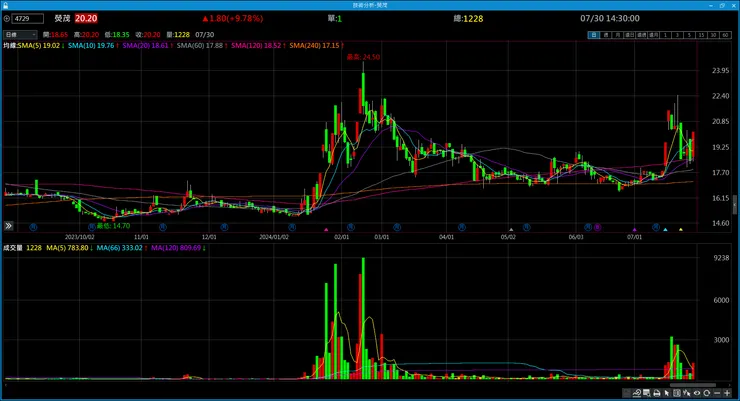Switch to the 3-minute timeframe tab
Viewport: 740px width, 401px height.
point(677,35)
